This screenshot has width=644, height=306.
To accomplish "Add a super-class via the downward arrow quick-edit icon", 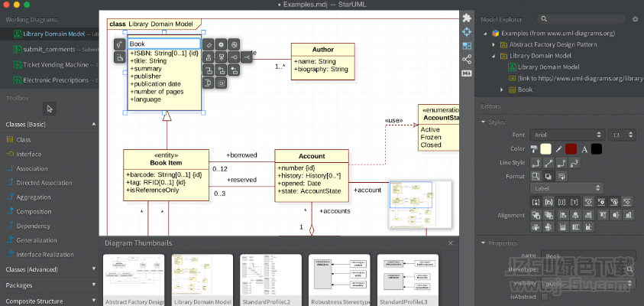I will (x=222, y=57).
